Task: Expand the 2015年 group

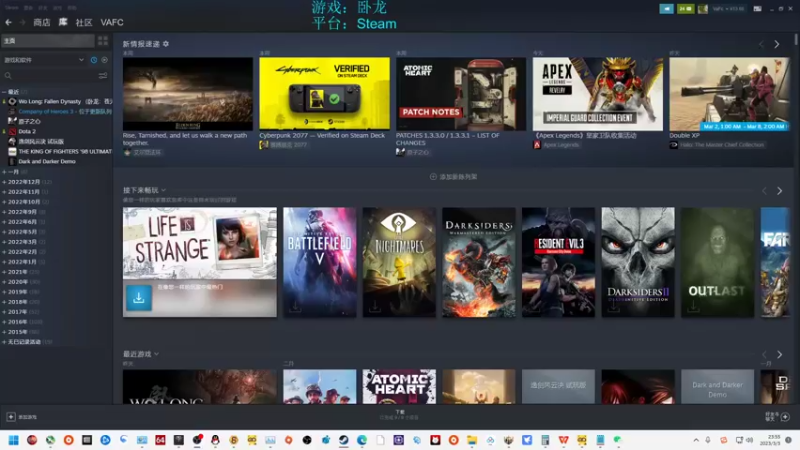Action: point(4,332)
